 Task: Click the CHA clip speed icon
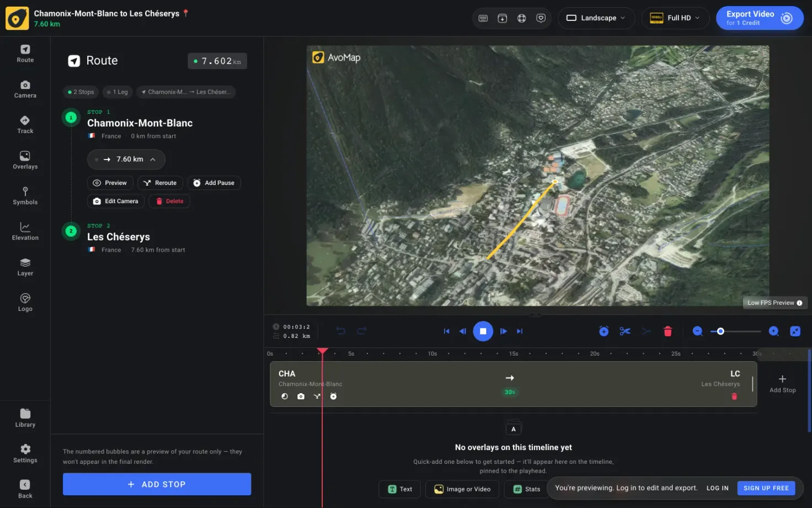(285, 396)
